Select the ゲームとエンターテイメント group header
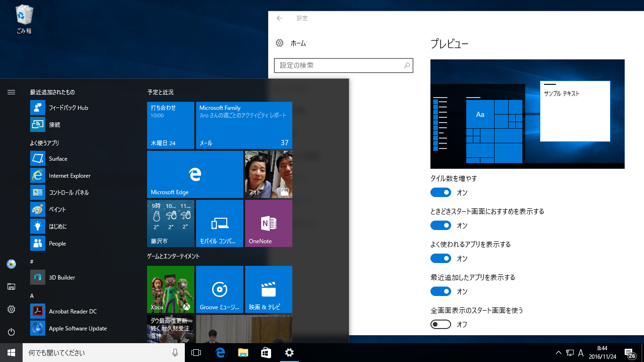 (173, 256)
